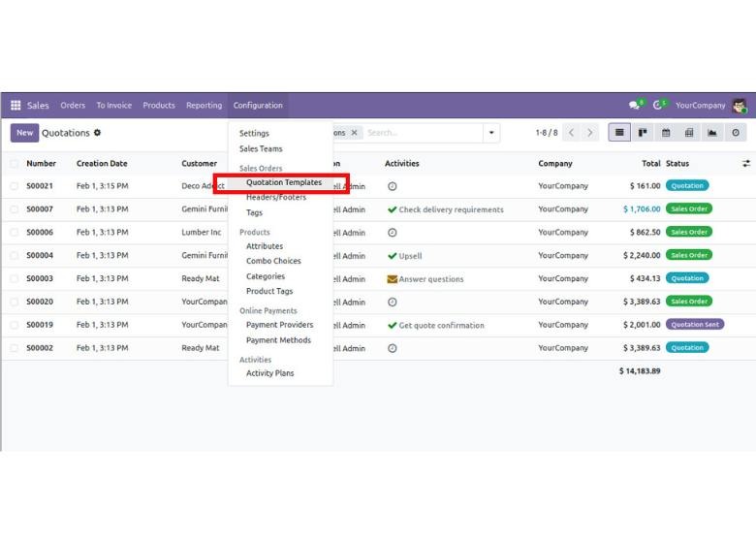Switch to Calendar view
This screenshot has height=543, width=756.
click(x=666, y=133)
